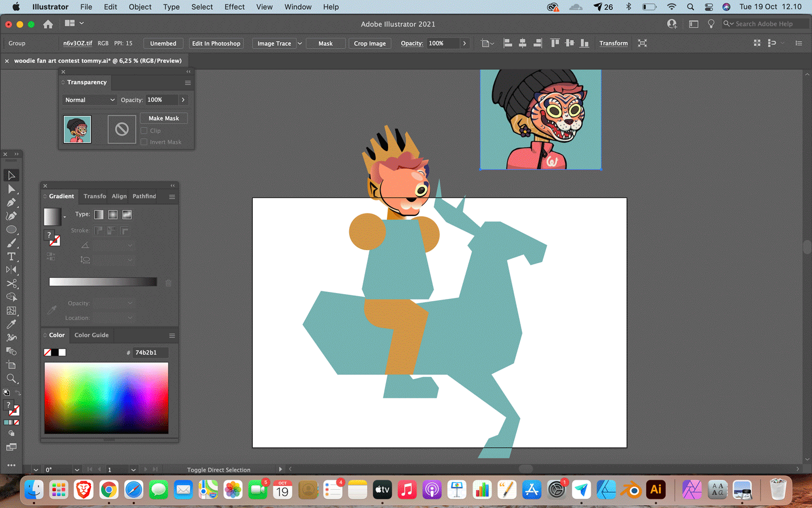
Task: Select the Selection tool arrow
Action: [x=11, y=175]
